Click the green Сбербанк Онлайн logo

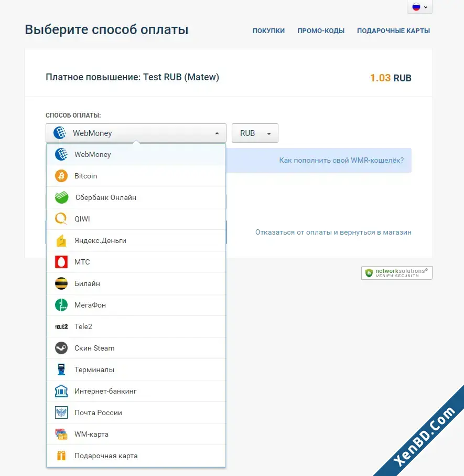pos(61,197)
